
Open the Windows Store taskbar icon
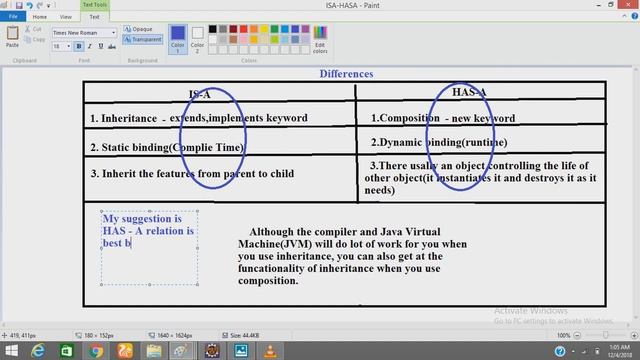tap(67, 351)
